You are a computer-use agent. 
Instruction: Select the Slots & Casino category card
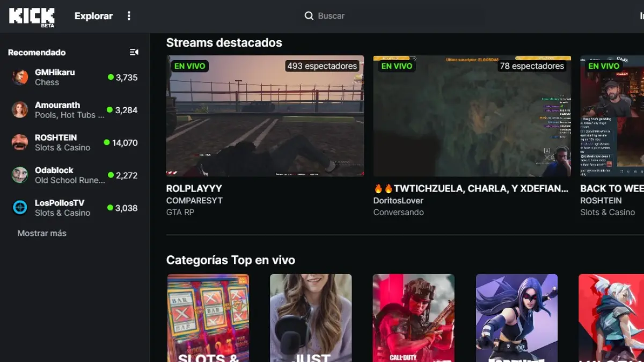click(x=208, y=318)
